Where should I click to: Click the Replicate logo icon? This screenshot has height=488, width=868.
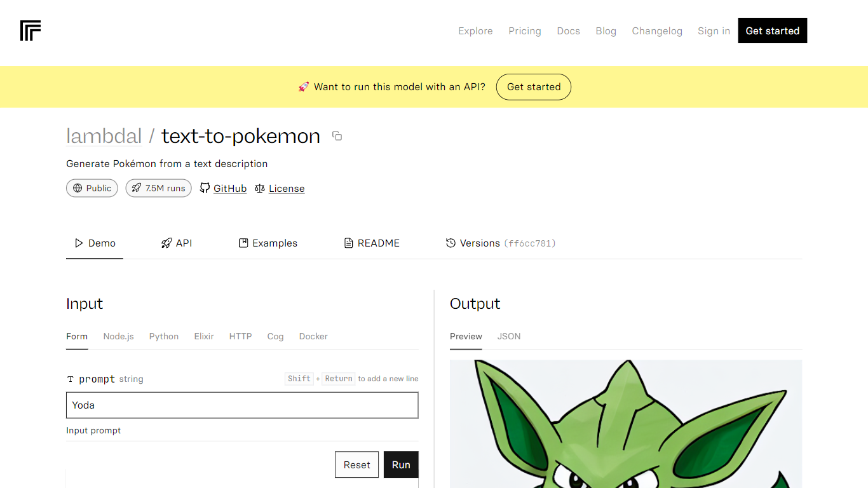31,30
